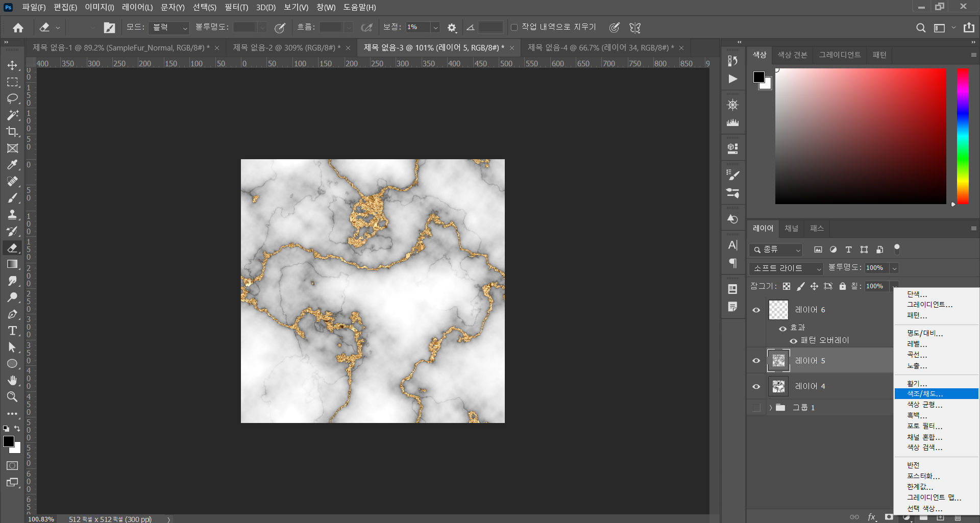Select the Gradient tool

pos(12,264)
